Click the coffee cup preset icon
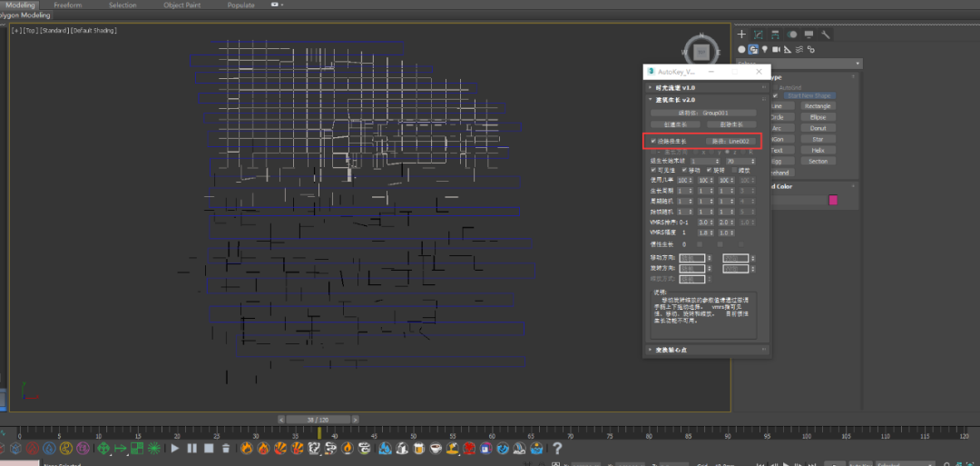Screen dimensions: 980x466 [x=436, y=448]
